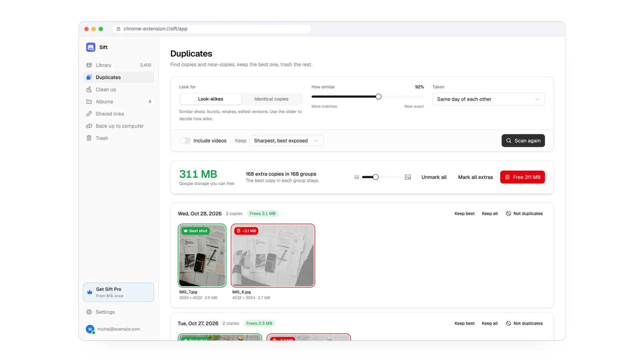The width and height of the screenshot is (644, 362).
Task: Click the Trash bin sidebar icon
Action: [x=89, y=138]
